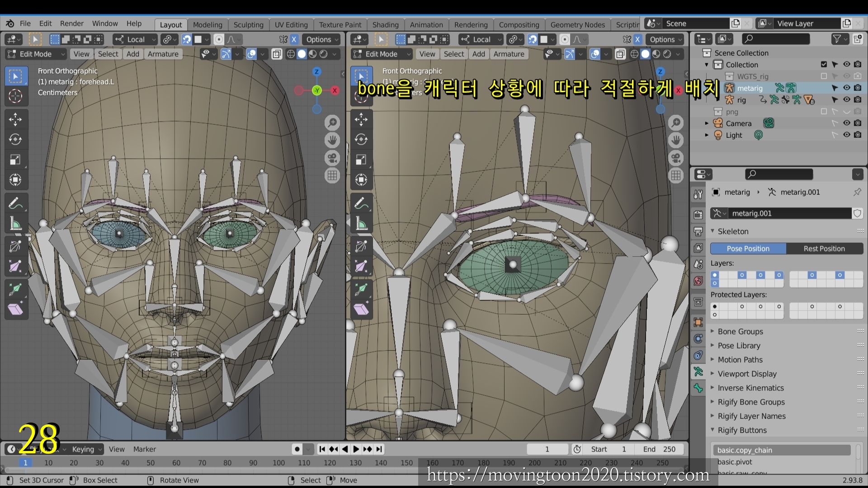
Task: Switch orthographic perspective grid icon in right viewport
Action: [x=676, y=175]
